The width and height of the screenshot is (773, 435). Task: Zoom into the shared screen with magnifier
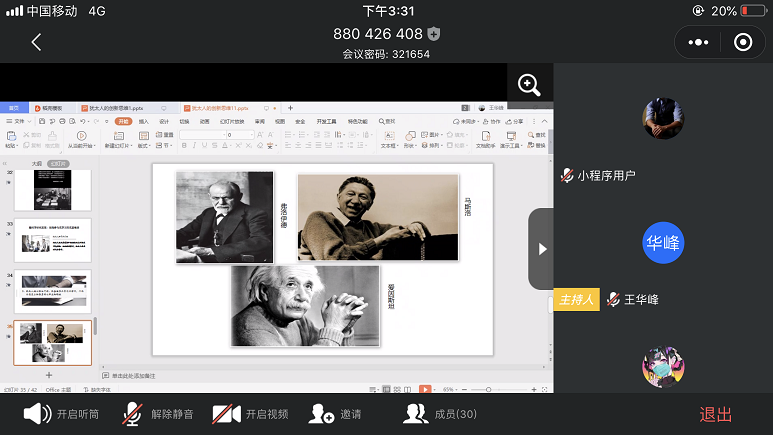529,85
